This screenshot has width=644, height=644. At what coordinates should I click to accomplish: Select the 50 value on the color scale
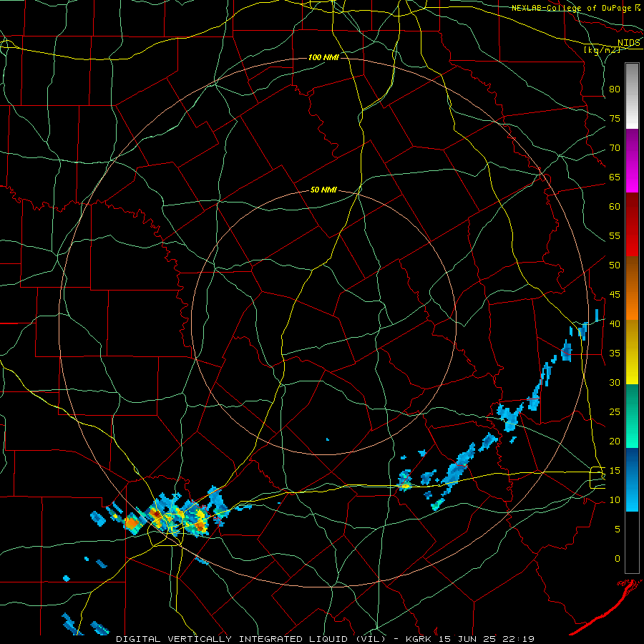tap(615, 265)
